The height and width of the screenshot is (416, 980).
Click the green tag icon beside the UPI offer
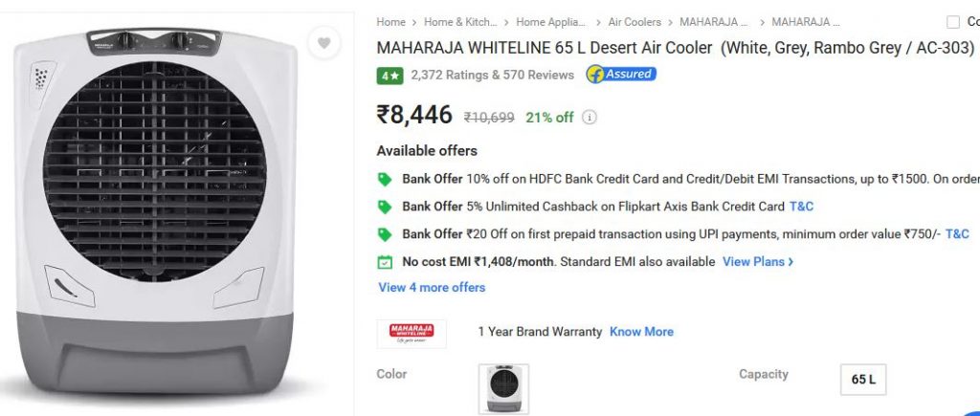pos(385,235)
